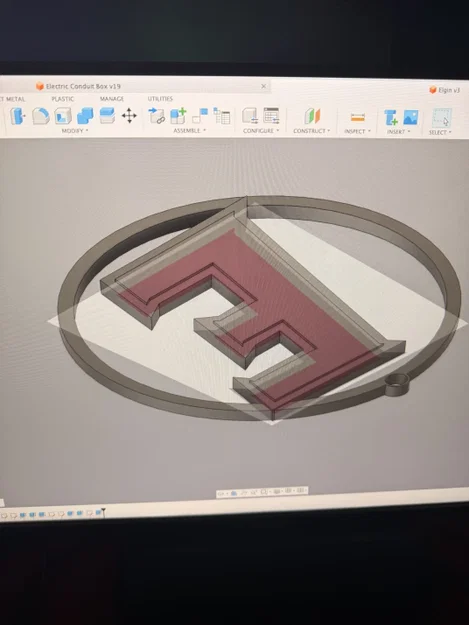Click the Assemble table-list icon
The image size is (469, 625).
(222, 116)
